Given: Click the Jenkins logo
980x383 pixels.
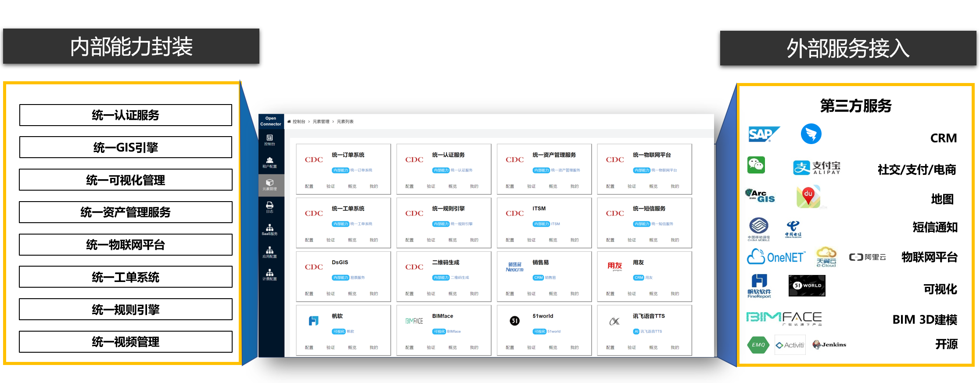Looking at the screenshot, I should (x=829, y=345).
